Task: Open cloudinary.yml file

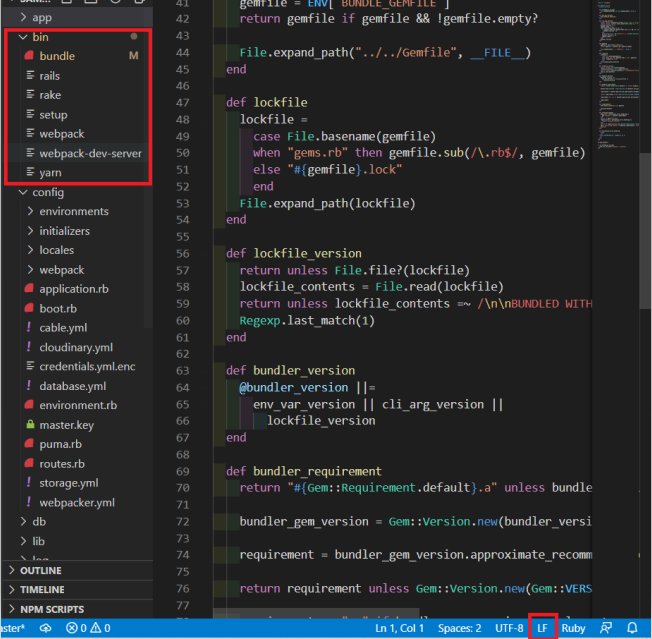Action: [x=76, y=347]
